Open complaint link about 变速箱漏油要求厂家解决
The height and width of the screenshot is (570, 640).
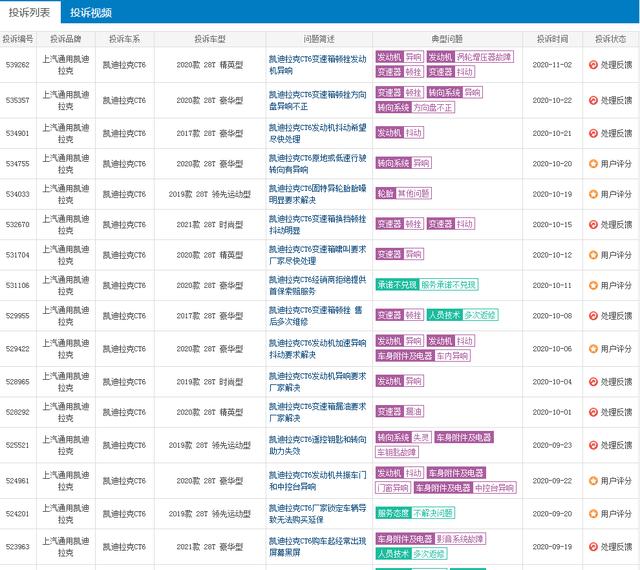318,412
